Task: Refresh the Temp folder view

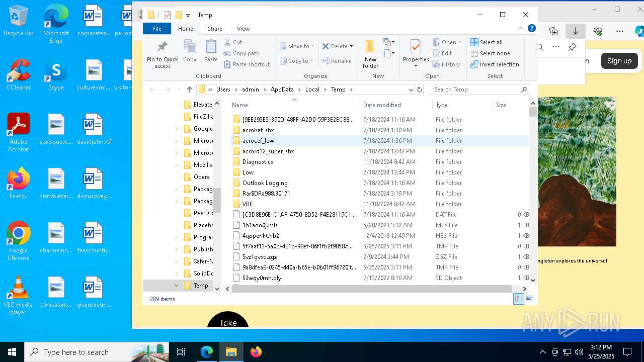Action: click(x=420, y=89)
